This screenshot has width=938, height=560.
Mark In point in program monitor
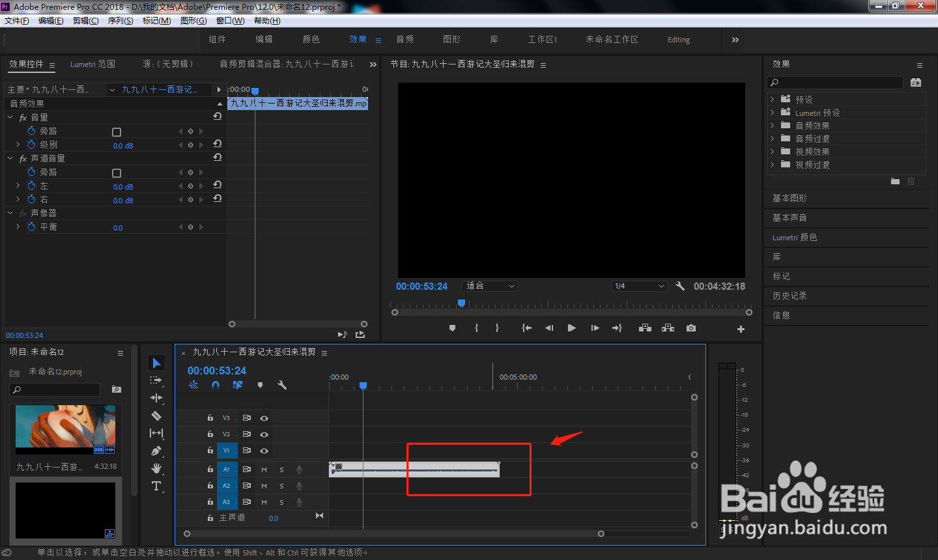[477, 328]
